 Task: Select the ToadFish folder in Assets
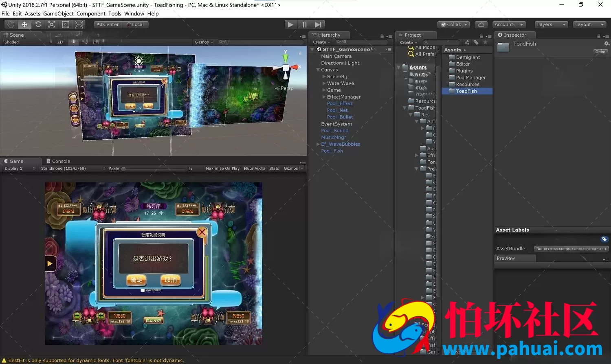[x=466, y=91]
